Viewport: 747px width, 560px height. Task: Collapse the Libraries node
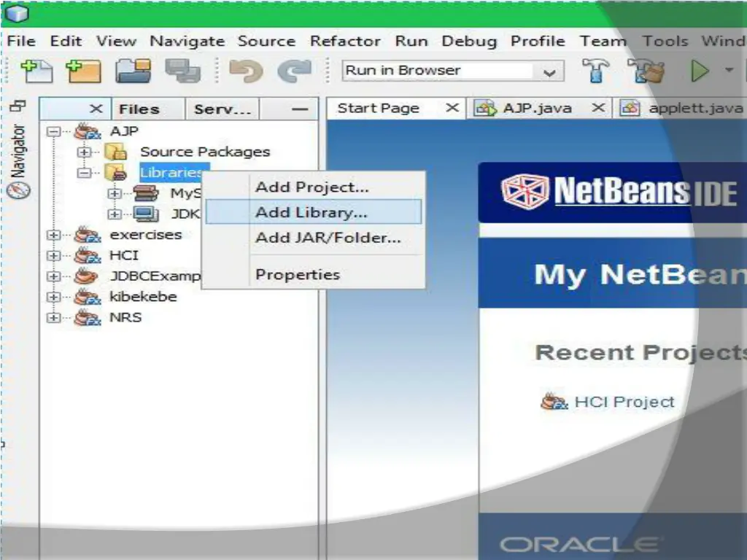click(84, 173)
